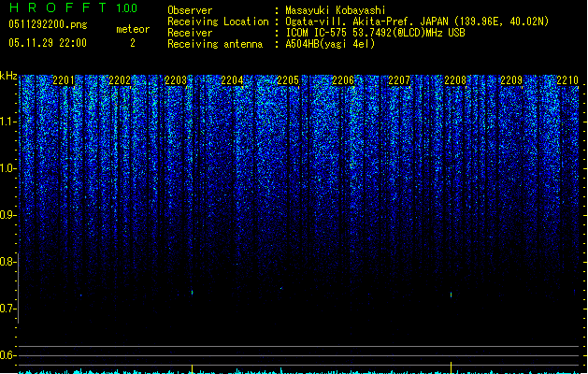Click the date stamp 05.11.29 22:00
The width and height of the screenshot is (588, 374).
pyautogui.click(x=48, y=43)
